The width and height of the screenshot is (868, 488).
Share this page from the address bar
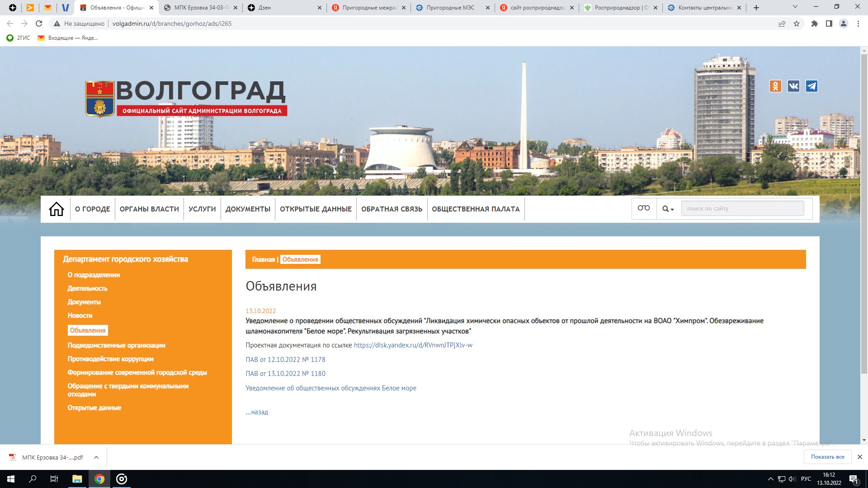coord(782,23)
